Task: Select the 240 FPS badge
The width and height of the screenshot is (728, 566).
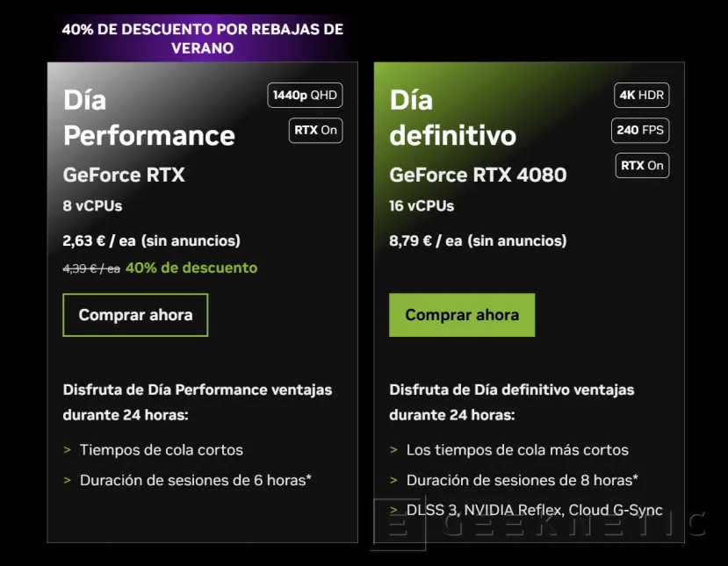Action: [641, 130]
